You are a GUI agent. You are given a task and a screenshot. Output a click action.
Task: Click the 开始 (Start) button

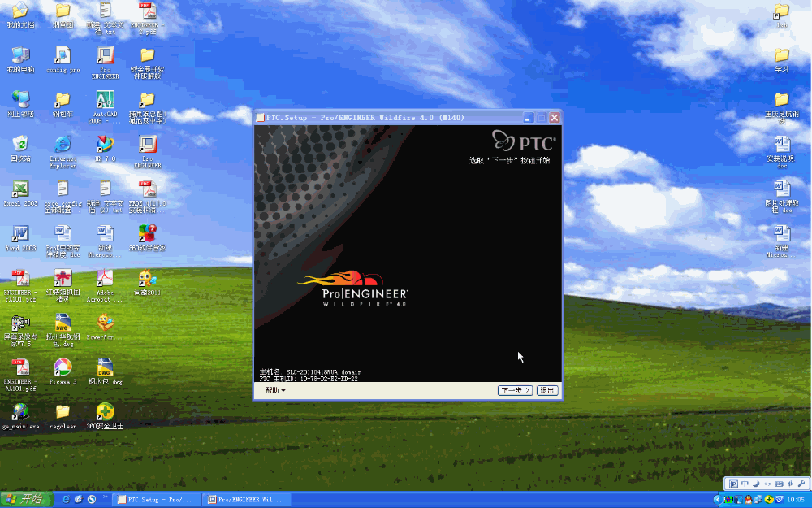pyautogui.click(x=27, y=499)
